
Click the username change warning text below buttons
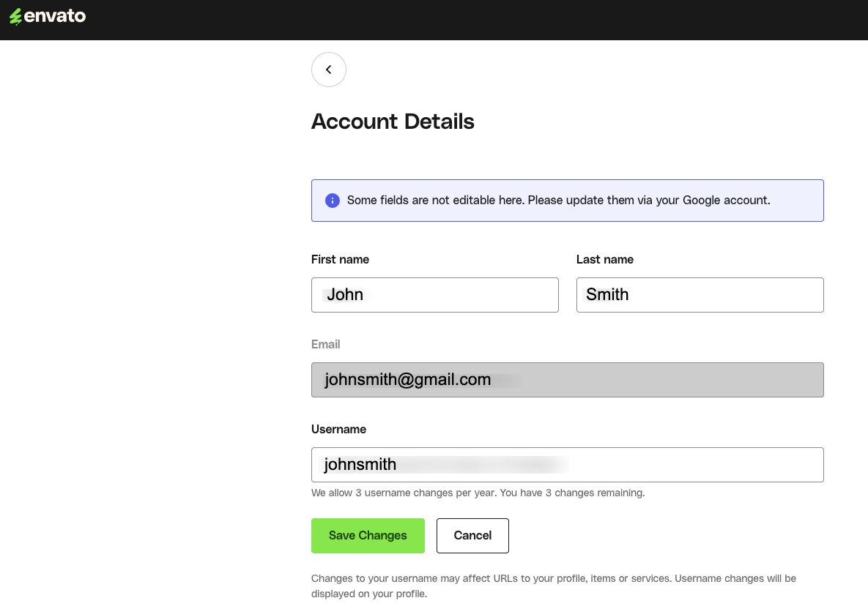(x=553, y=586)
